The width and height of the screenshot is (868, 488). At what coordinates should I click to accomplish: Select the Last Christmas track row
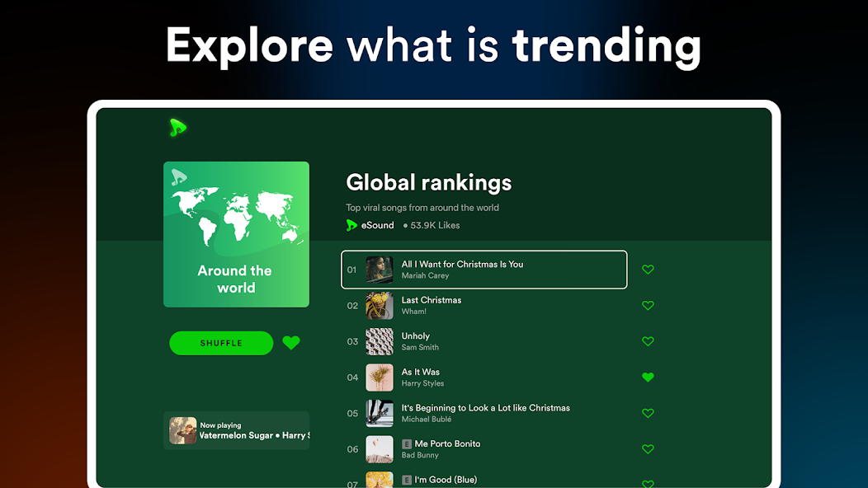pyautogui.click(x=484, y=306)
